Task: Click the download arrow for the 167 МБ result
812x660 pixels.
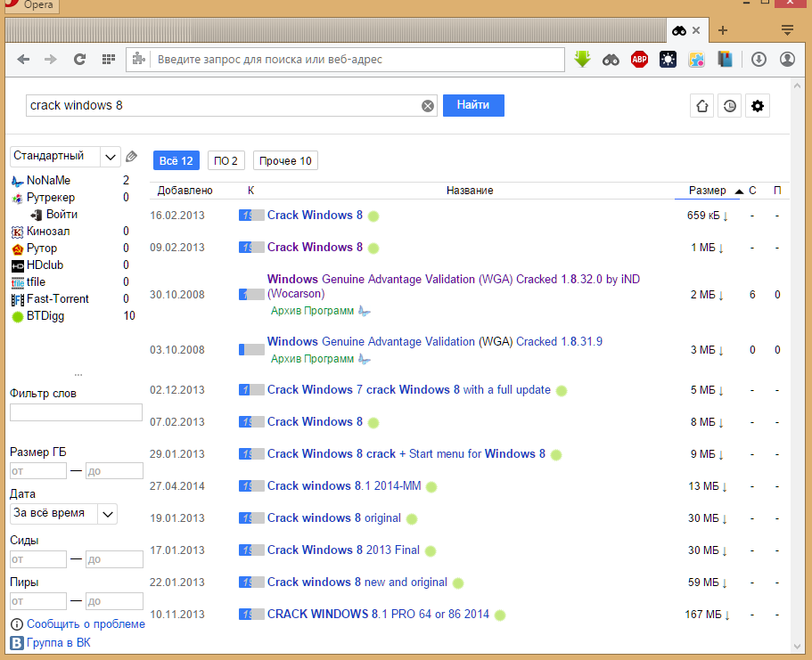Action: [x=727, y=615]
